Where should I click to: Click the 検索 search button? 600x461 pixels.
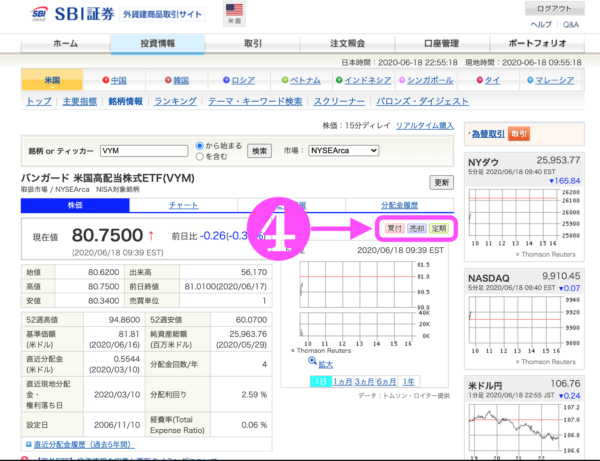pos(259,151)
